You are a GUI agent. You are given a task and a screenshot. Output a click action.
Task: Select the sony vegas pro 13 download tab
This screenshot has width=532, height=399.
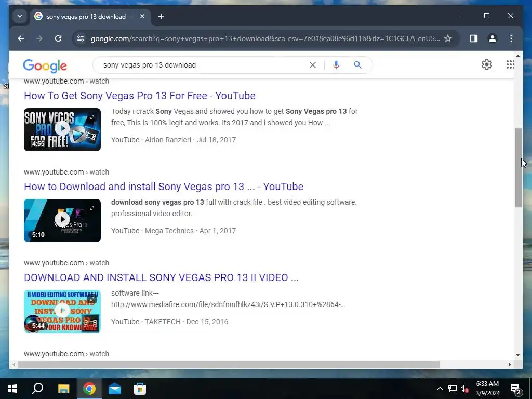pos(90,16)
